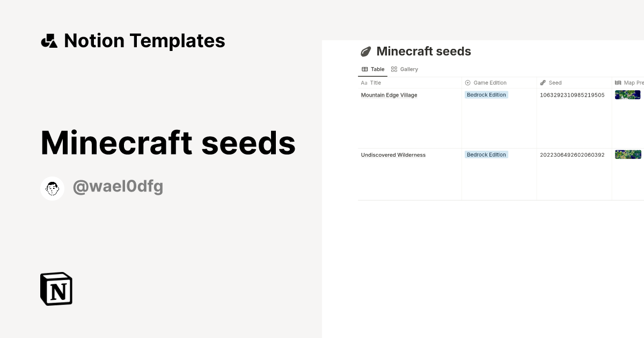Click Bedrock Edition tag for Mountain Edge Village
The width and height of the screenshot is (644, 338).
coord(486,95)
